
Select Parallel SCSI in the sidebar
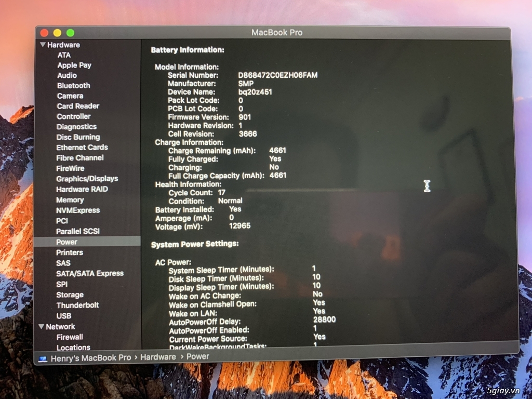[78, 231]
